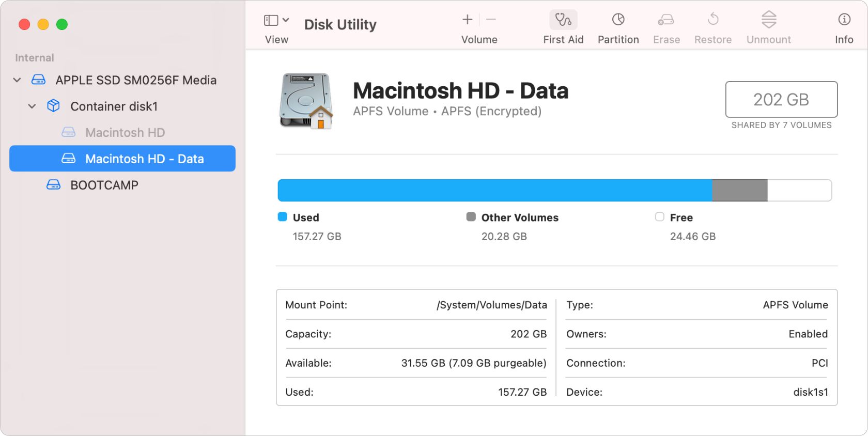
Task: Click the 202 GB capacity box
Action: (781, 99)
